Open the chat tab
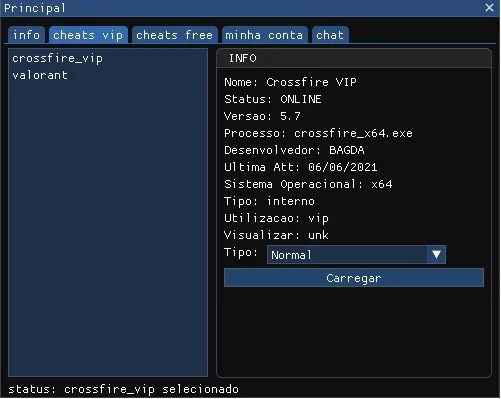Screen dimensions: 501x399 (x=330, y=35)
